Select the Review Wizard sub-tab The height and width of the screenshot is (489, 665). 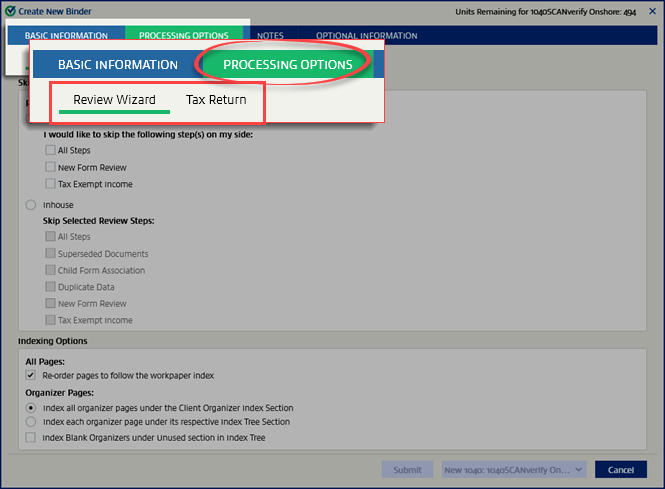(x=114, y=100)
